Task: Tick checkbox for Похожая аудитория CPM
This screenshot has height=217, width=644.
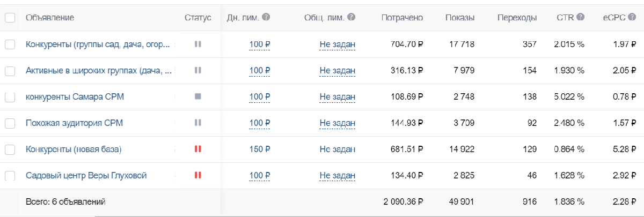Action: pyautogui.click(x=10, y=123)
